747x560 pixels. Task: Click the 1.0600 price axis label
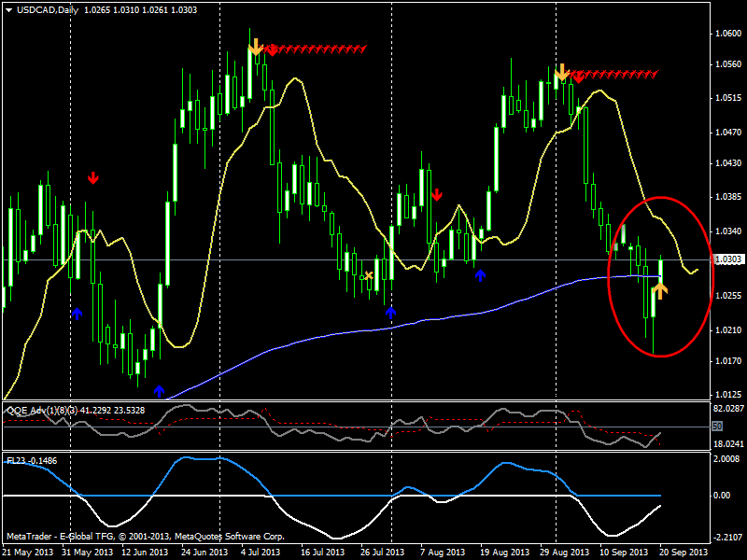pyautogui.click(x=728, y=34)
